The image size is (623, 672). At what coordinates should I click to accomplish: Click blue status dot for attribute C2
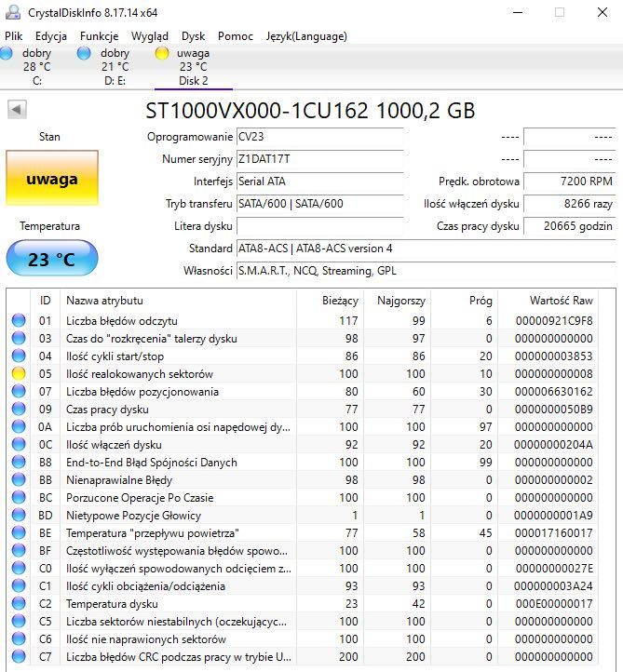tap(19, 603)
